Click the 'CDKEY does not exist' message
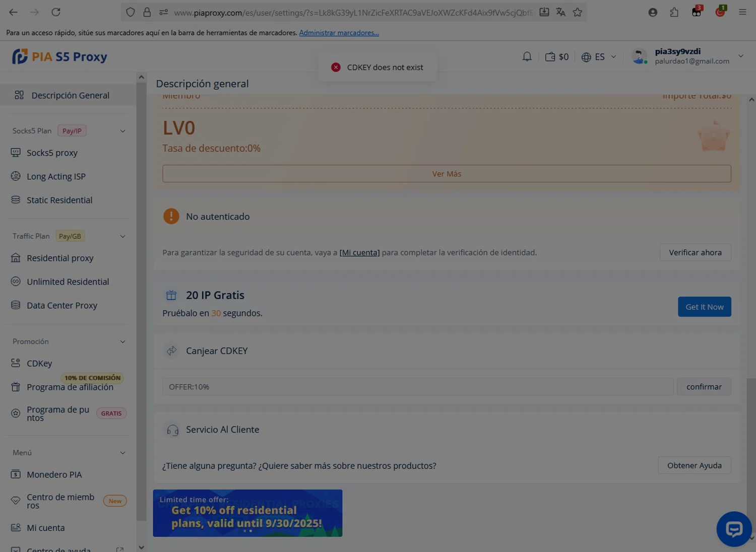Image resolution: width=756 pixels, height=552 pixels. 385,67
